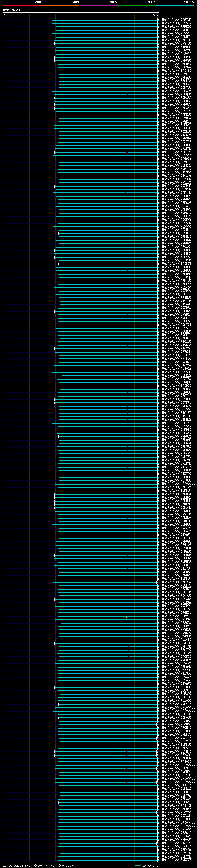
Task: Select hit label UniRef100_B9HP96
Action: coord(177,57)
